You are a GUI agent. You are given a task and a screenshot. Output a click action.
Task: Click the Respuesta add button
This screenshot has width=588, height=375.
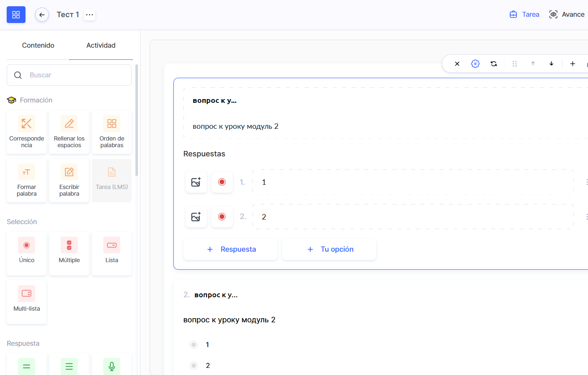click(230, 249)
